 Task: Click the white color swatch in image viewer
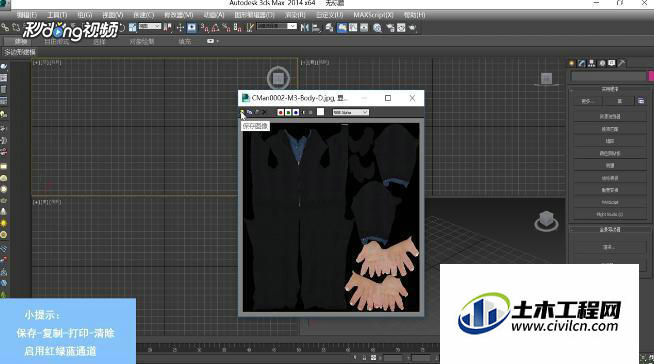pyautogui.click(x=320, y=112)
